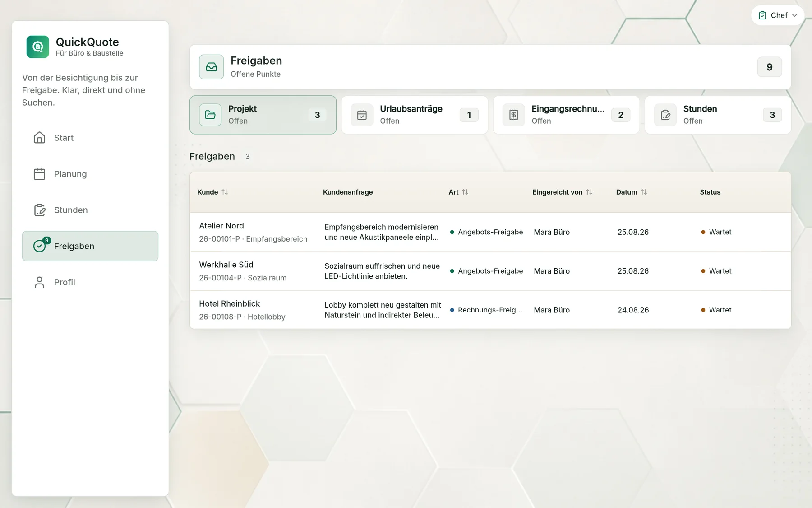Click date 25.08.26 in Werkhalle Süd row
812x508 pixels.
(633, 271)
